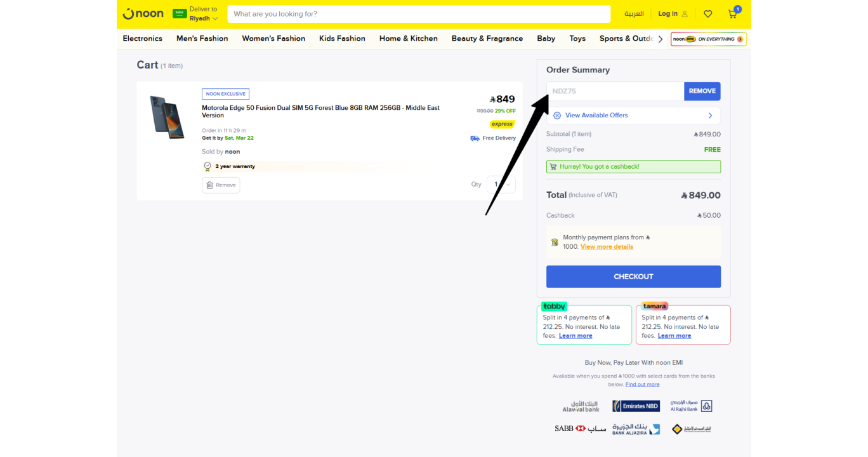This screenshot has width=868, height=457.
Task: Open View more details link
Action: 607,247
